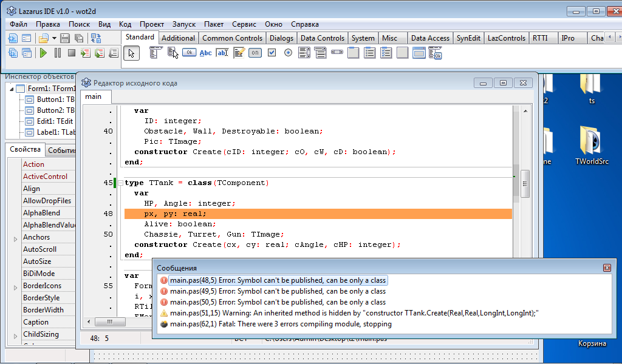
Task: Switch to the SynEdit palette tab
Action: tap(468, 38)
